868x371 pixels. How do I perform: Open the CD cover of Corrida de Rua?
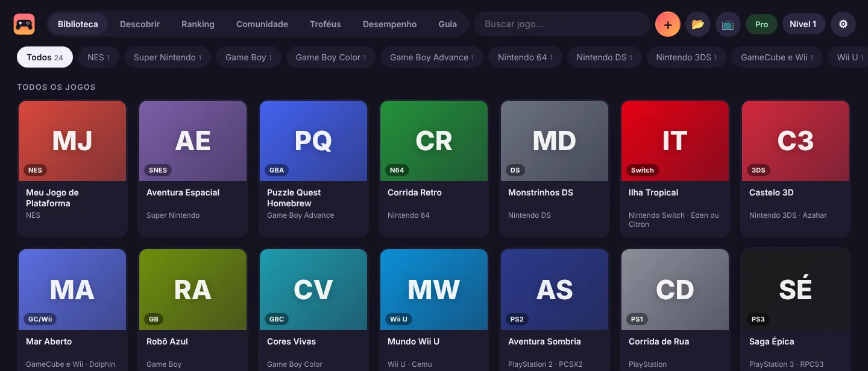click(x=675, y=290)
